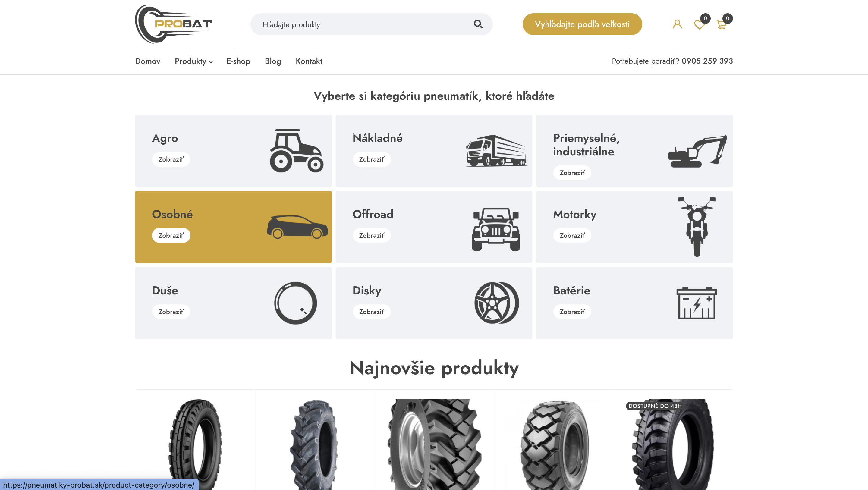The image size is (868, 490).
Task: Click the excavator icon in Priemyselné
Action: coord(697,151)
